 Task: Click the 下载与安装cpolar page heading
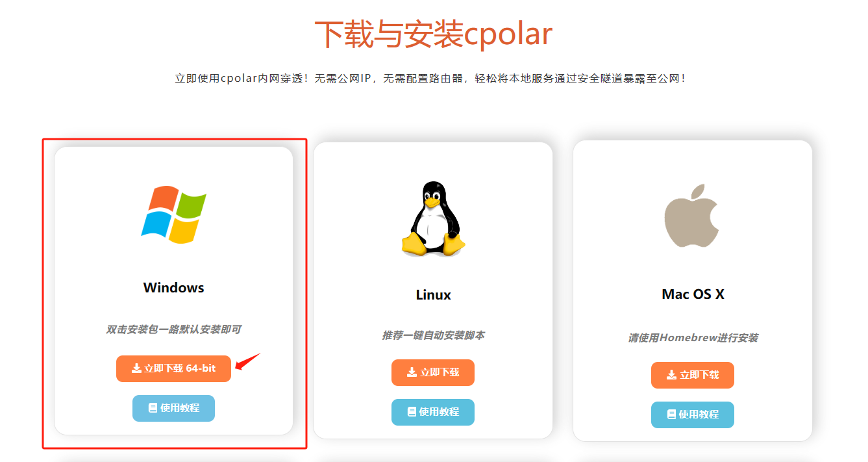pos(433,34)
